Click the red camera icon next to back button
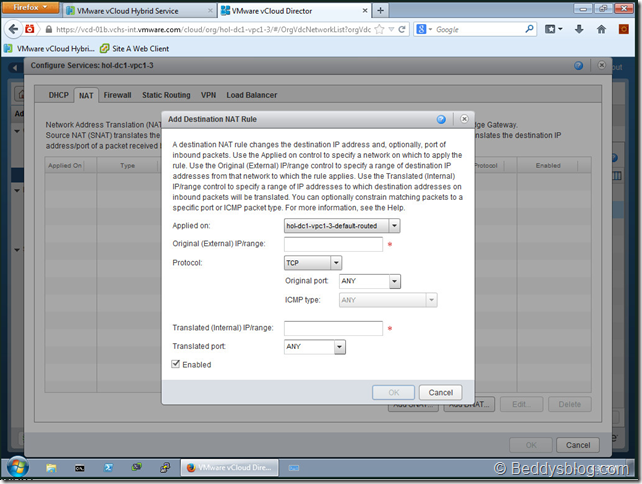Screen dimensions: 642x484 (x=30, y=29)
